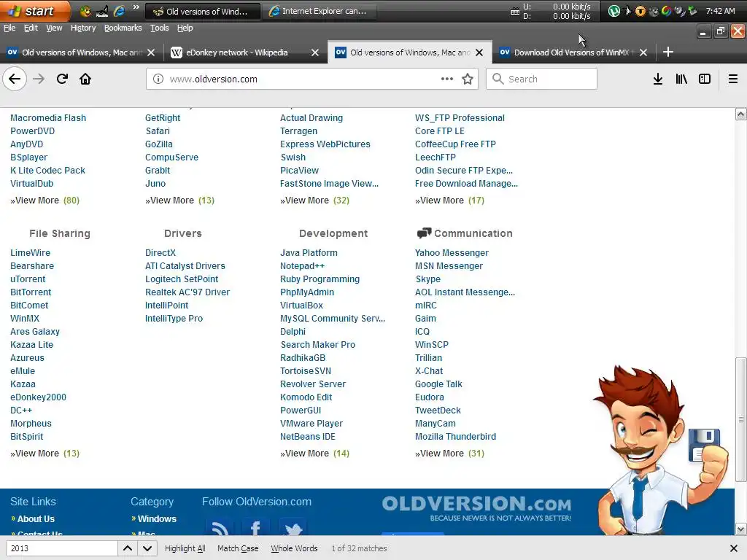The height and width of the screenshot is (560, 747).
Task: Open the Facebook icon in footer
Action: (x=256, y=526)
